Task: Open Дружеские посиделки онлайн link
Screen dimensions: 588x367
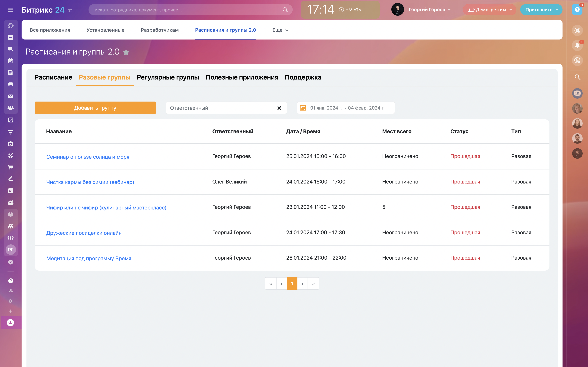Action: pyautogui.click(x=84, y=233)
